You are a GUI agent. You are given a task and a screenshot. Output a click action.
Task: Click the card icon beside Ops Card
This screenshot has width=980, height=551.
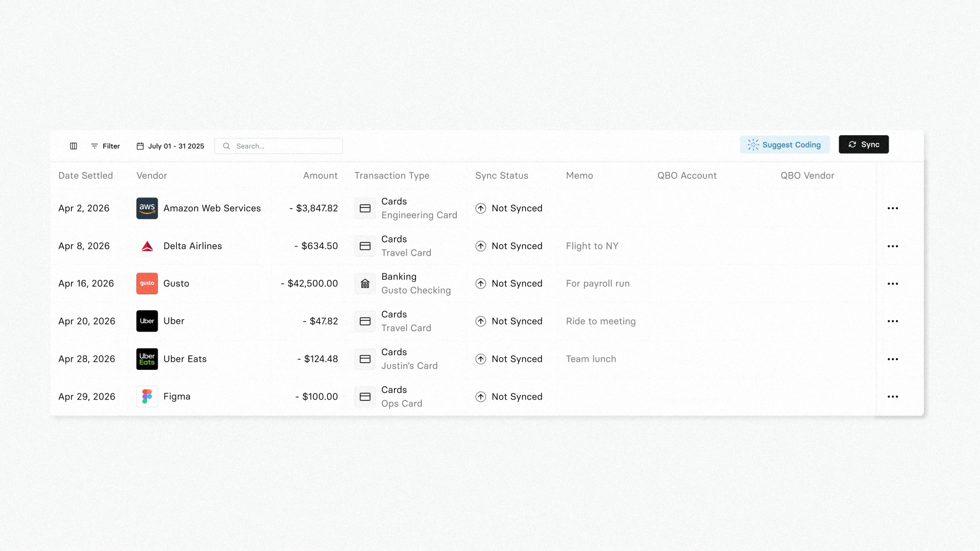[365, 396]
